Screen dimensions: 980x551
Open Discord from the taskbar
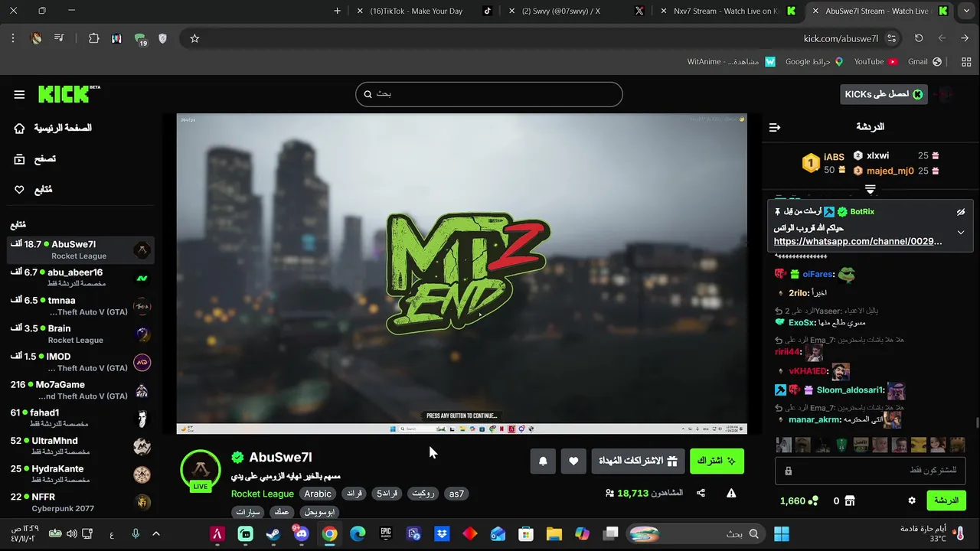pos(301,534)
